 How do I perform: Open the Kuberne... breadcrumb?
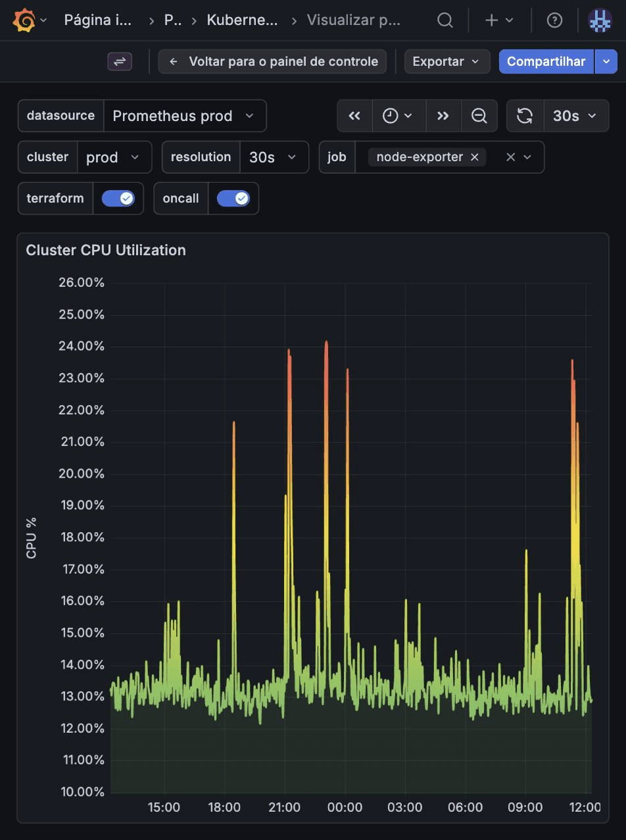click(x=242, y=20)
